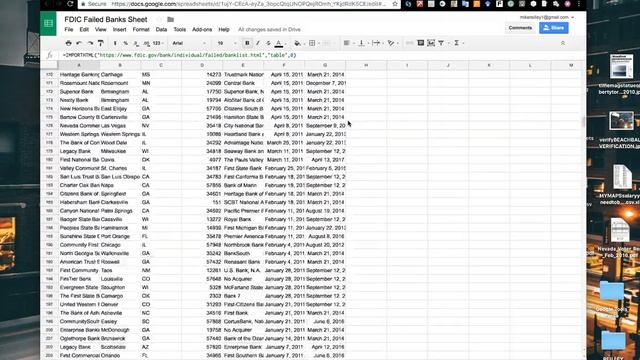Open the horizontal align dropdown
Image resolution: width=640 pixels, height=360 pixels.
point(348,43)
